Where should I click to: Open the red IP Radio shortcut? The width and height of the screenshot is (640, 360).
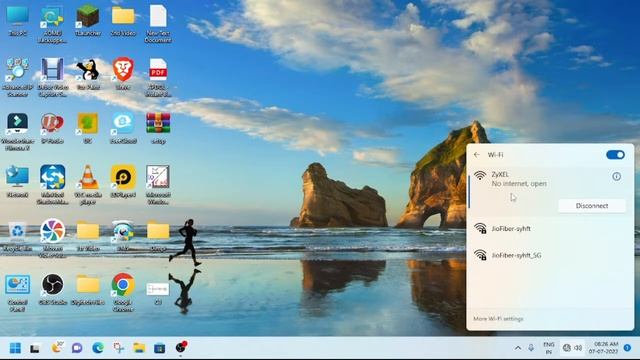point(53,128)
